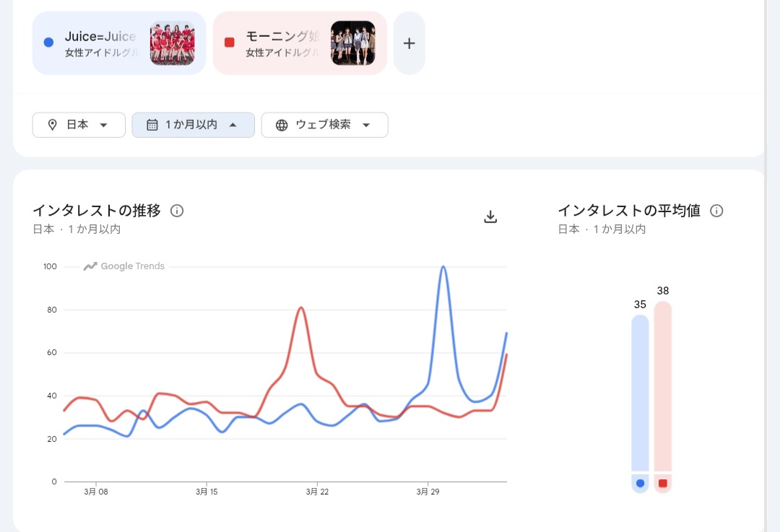The image size is (780, 532).
Task: Click info icon beside インタレストの平均値
Action: coord(716,211)
